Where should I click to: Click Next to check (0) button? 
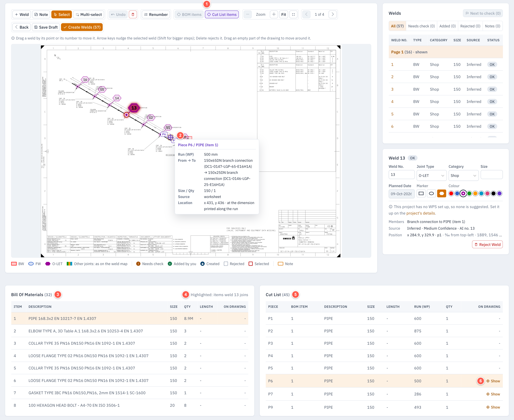(483, 13)
